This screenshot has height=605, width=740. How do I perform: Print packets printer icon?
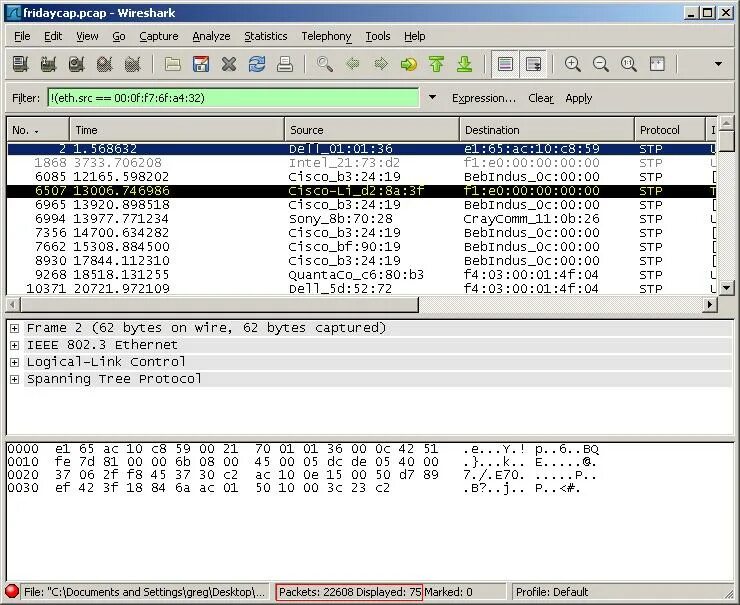pos(285,64)
